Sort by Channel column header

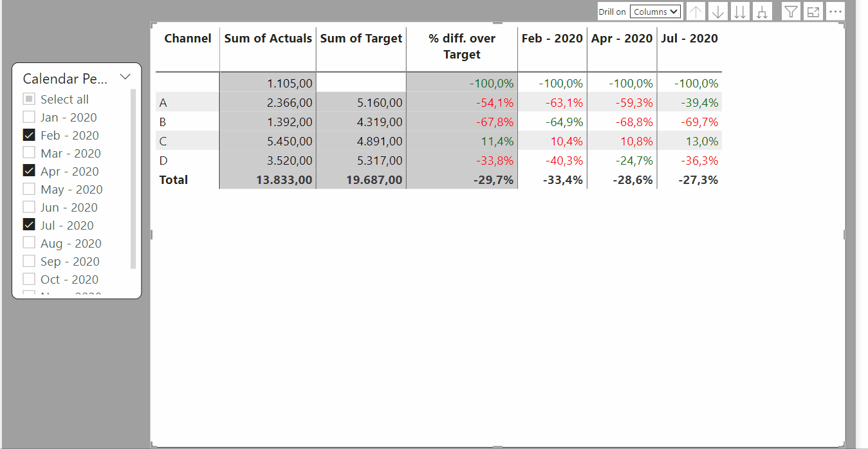pos(188,39)
